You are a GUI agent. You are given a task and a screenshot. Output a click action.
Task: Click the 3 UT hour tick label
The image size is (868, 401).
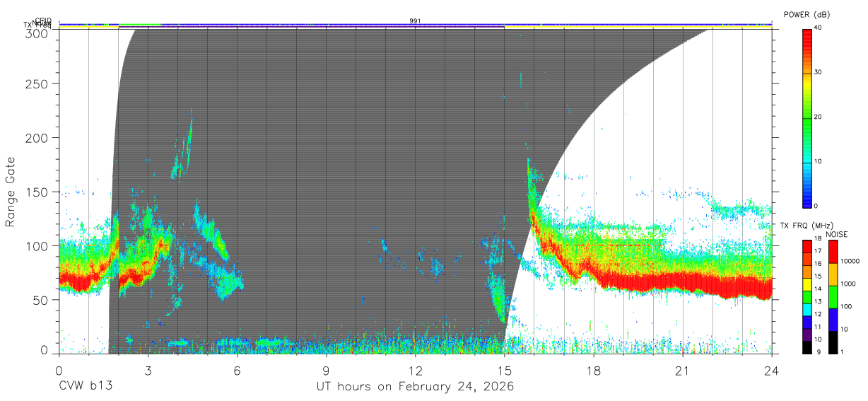pyautogui.click(x=148, y=371)
